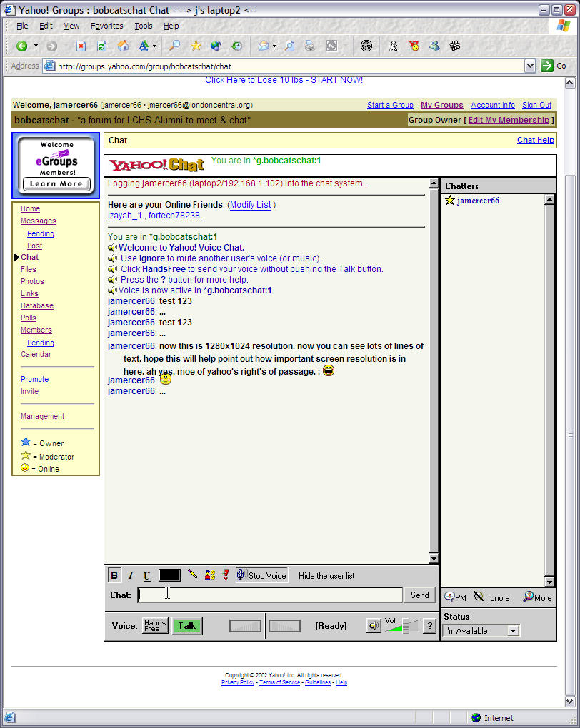The height and width of the screenshot is (728, 580).
Task: Open the emoticons faces icon
Action: click(210, 575)
